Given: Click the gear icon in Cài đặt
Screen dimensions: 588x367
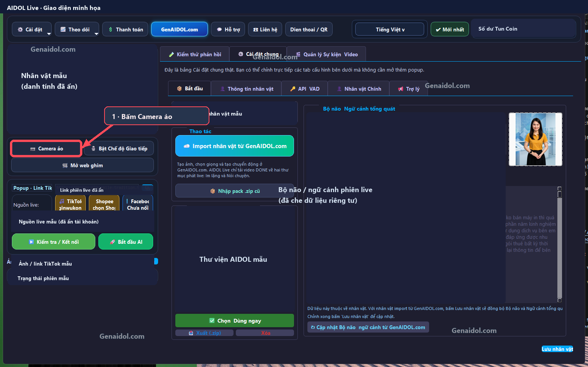Looking at the screenshot, I should 20,29.
